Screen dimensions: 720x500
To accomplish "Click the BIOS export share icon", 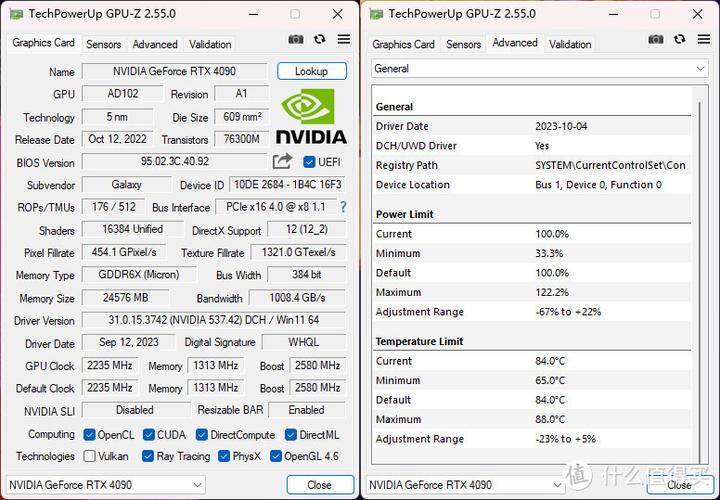I will 282,161.
